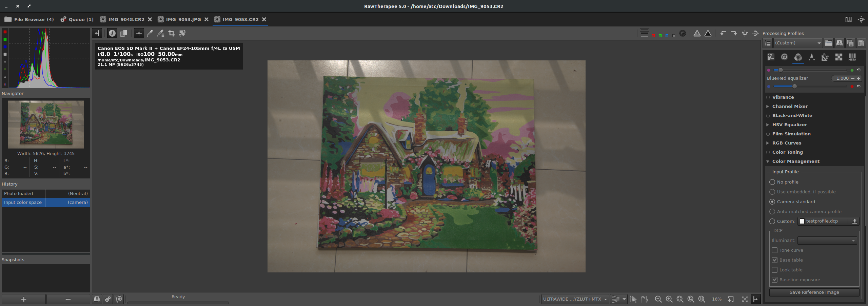The height and width of the screenshot is (306, 868).
Task: Click Save Reference Image
Action: pyautogui.click(x=814, y=292)
